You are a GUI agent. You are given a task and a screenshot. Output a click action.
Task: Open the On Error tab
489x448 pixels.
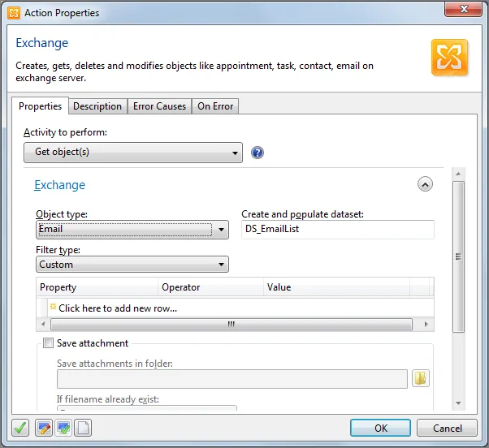point(215,106)
